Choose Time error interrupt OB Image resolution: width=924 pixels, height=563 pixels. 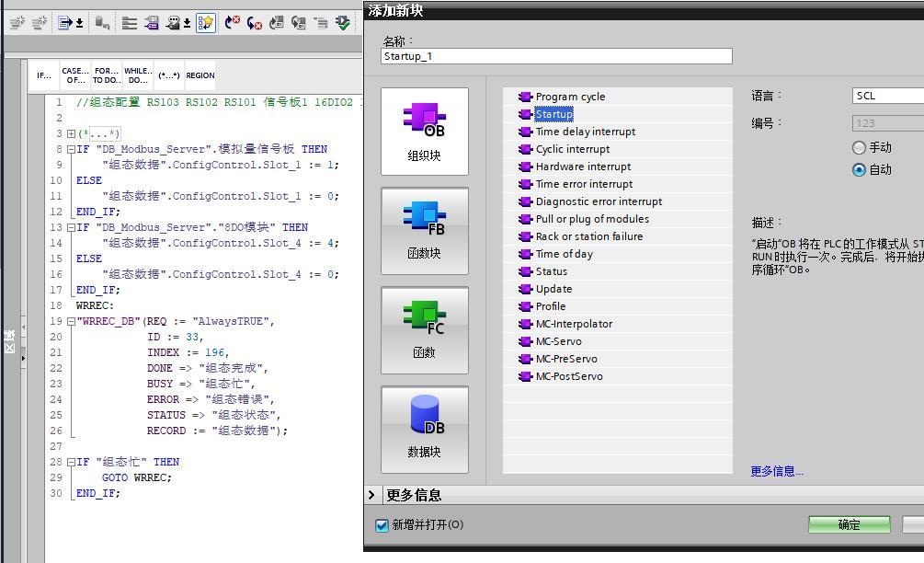(x=618, y=184)
